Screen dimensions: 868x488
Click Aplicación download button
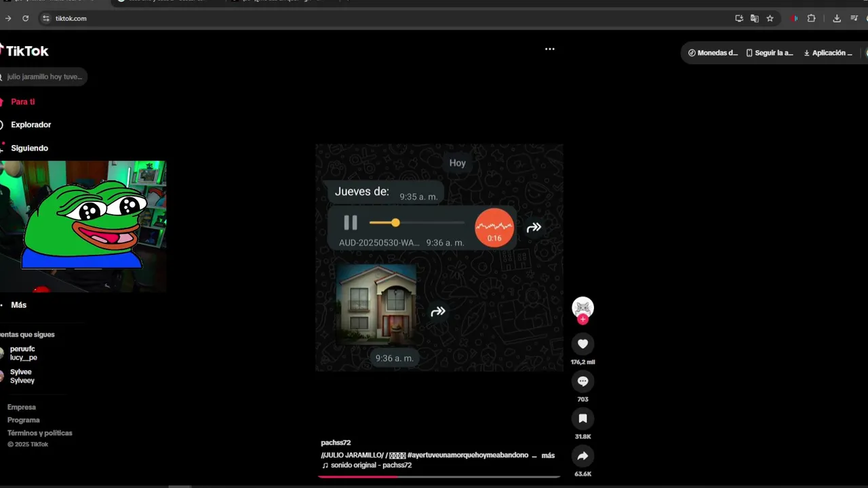pos(828,53)
